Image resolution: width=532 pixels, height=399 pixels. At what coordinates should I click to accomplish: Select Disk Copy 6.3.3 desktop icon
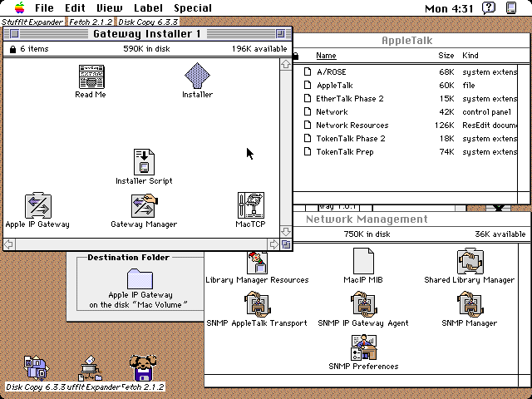coord(36,368)
